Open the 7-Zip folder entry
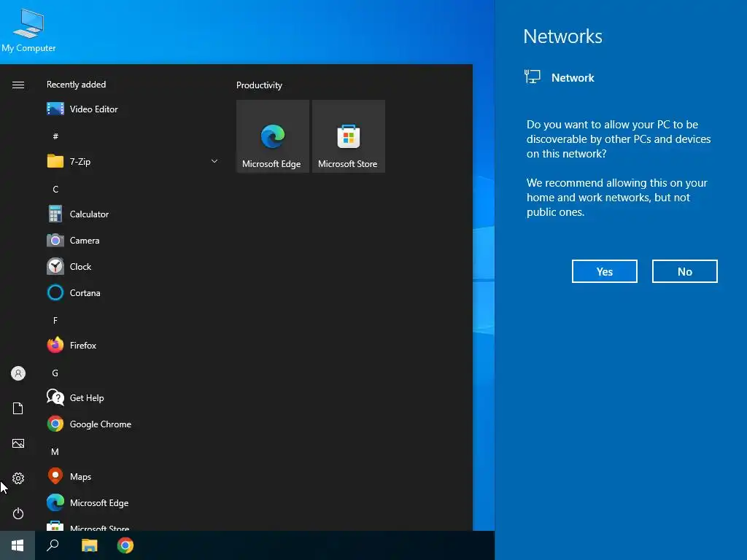747x560 pixels. pyautogui.click(x=133, y=161)
